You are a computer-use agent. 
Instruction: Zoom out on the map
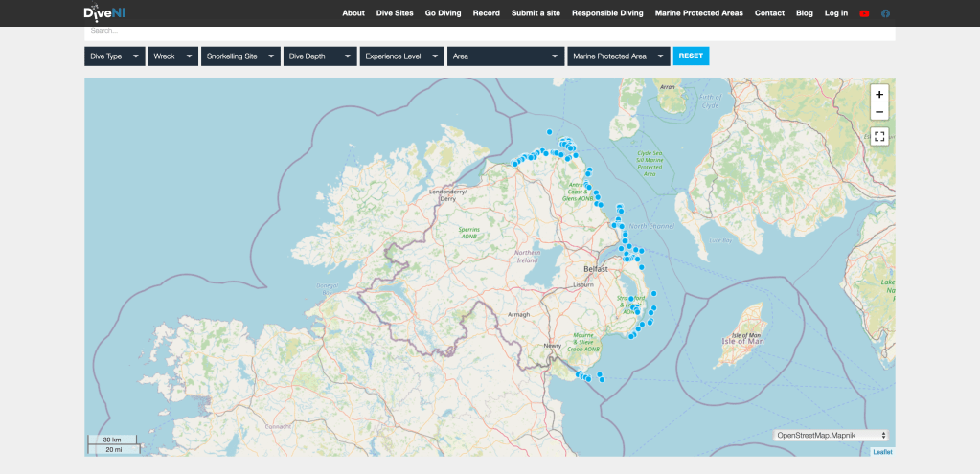point(879,112)
